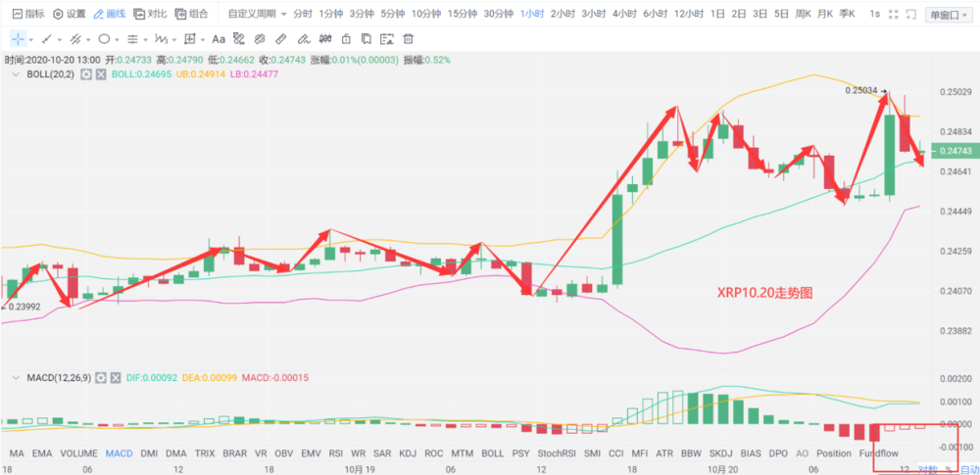Click the candlestick pattern toolbar icon
The width and height of the screenshot is (980, 475).
pyautogui.click(x=325, y=39)
